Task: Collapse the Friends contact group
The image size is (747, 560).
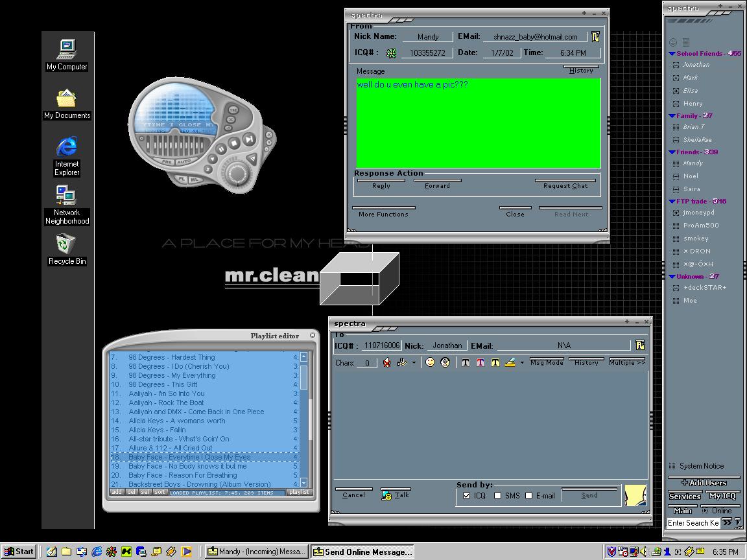Action: click(672, 152)
